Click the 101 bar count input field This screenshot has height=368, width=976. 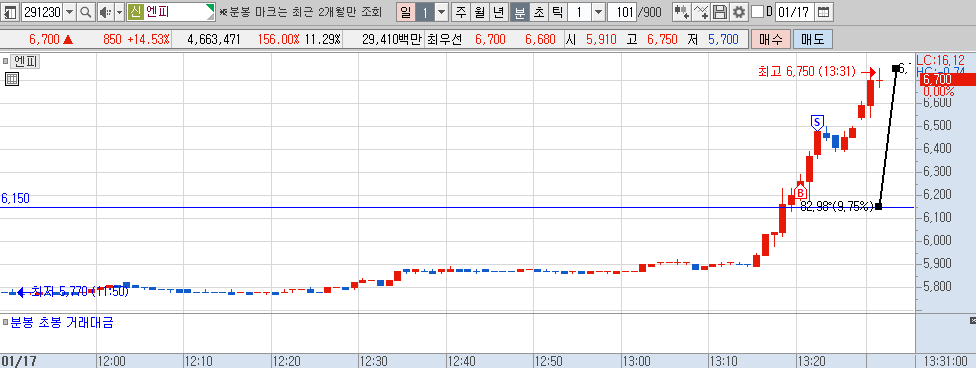click(x=623, y=12)
